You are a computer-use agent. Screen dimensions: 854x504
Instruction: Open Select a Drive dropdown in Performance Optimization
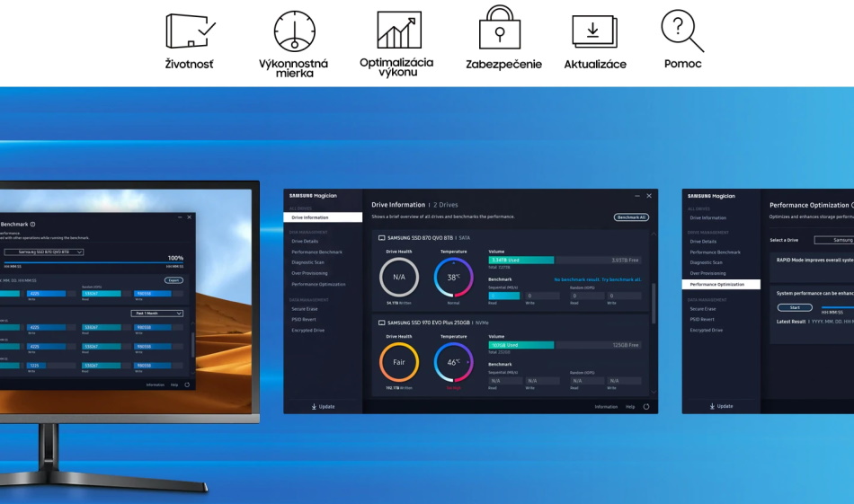[834, 240]
